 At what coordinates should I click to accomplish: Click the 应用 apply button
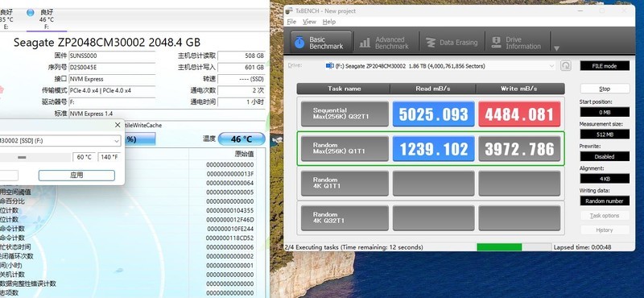(76, 175)
